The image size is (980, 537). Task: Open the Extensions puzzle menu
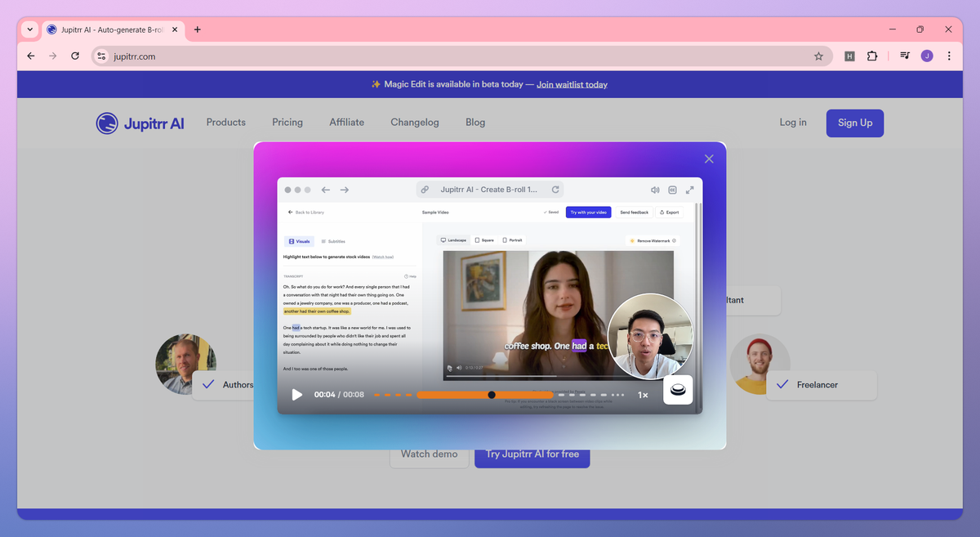pyautogui.click(x=872, y=56)
